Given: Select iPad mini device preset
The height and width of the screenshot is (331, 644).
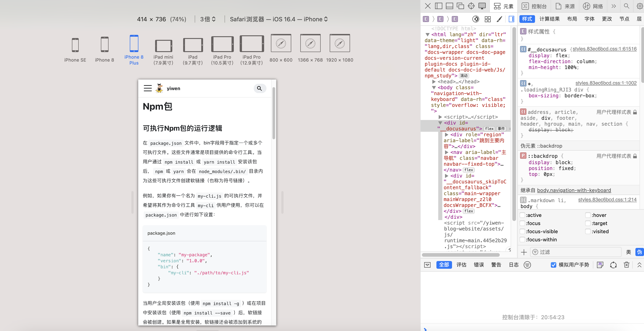Looking at the screenshot, I should pyautogui.click(x=163, y=52).
